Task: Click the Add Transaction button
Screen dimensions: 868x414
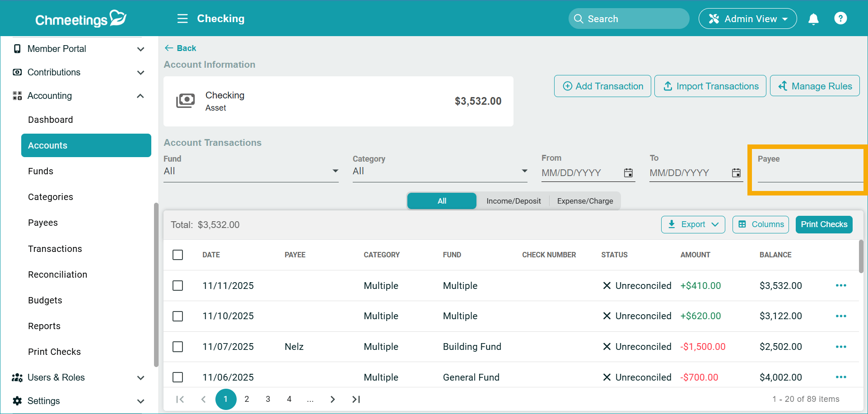Action: (602, 86)
